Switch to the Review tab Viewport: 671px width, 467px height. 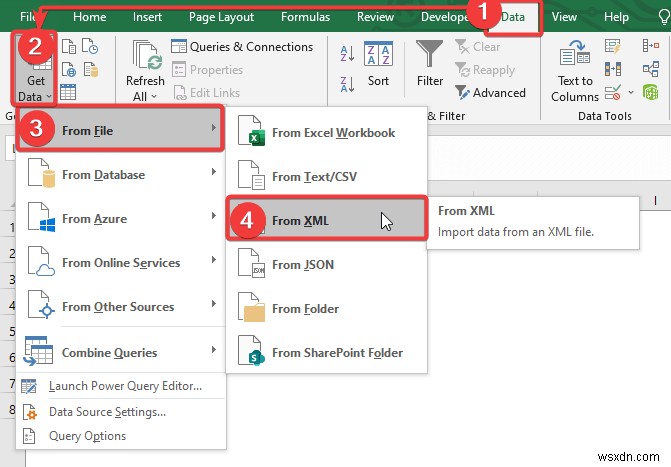[x=375, y=17]
